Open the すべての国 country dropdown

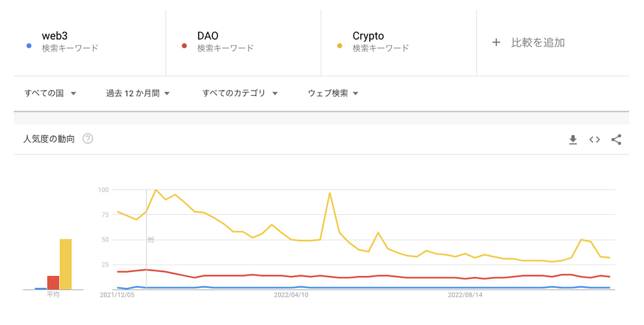coord(50,93)
